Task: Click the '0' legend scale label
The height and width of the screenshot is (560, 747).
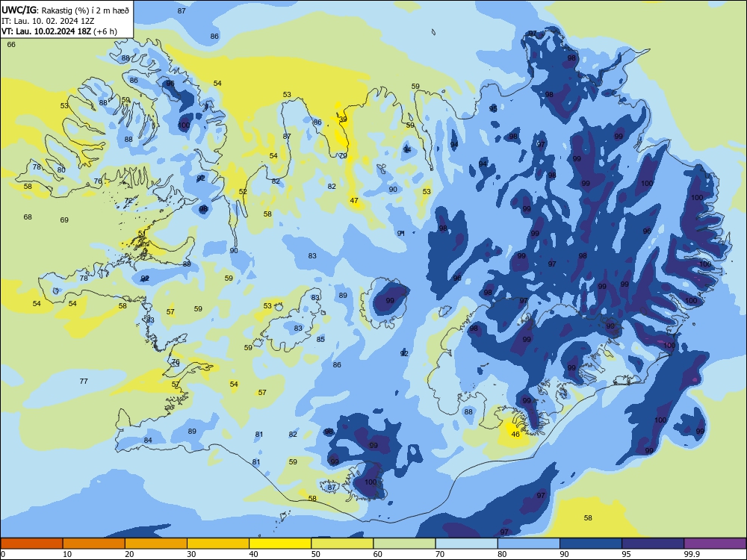Action: pyautogui.click(x=3, y=554)
